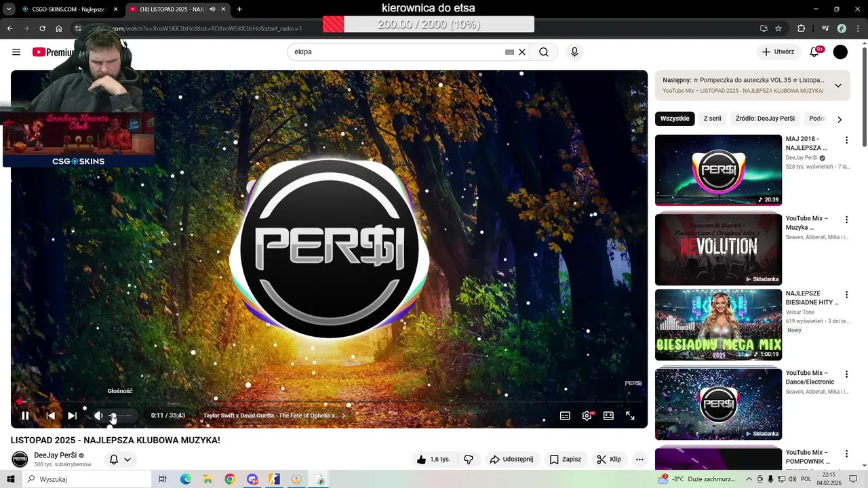Image resolution: width=868 pixels, height=488 pixels.
Task: Open a new browser tab
Action: [239, 9]
